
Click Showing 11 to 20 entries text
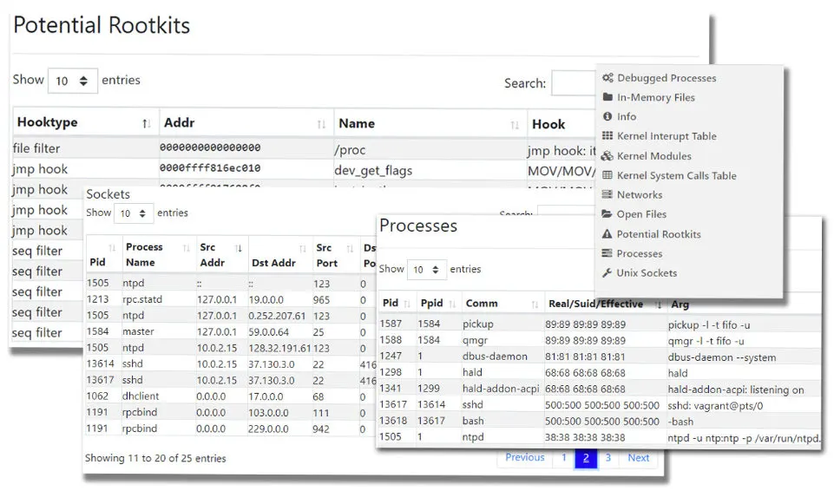point(155,458)
